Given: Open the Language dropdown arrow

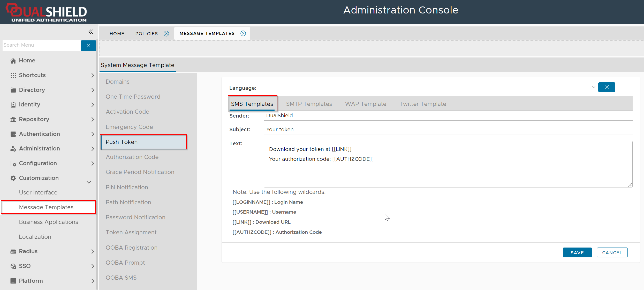Looking at the screenshot, I should 593,87.
